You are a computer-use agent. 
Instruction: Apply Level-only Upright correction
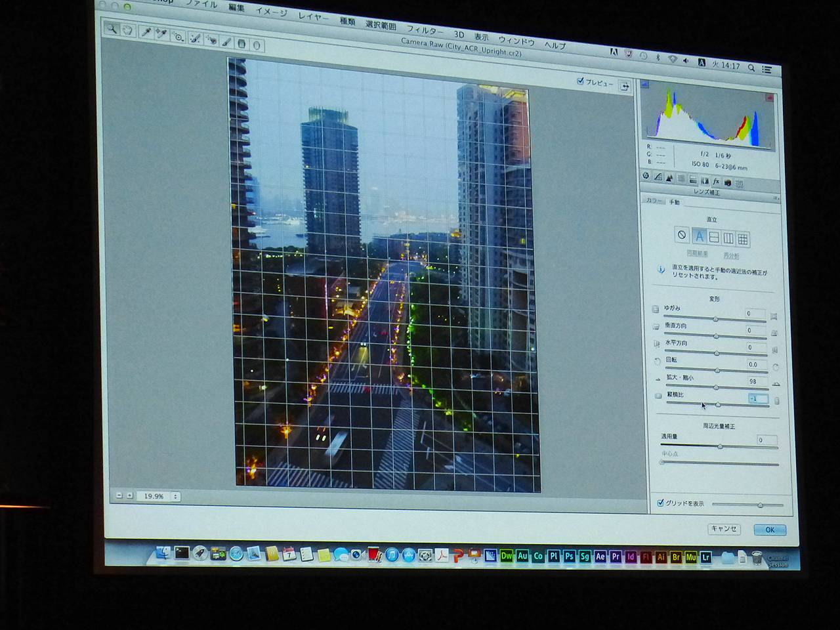click(714, 238)
